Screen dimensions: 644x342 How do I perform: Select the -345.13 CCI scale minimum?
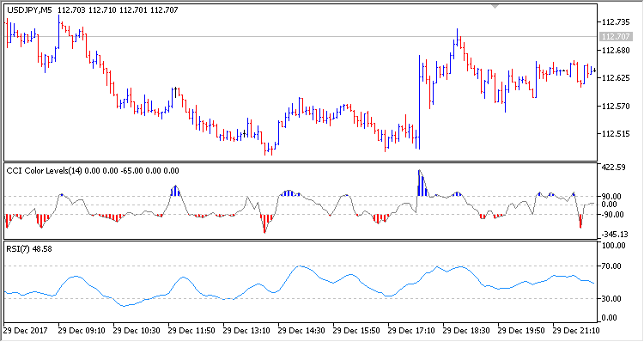click(616, 235)
